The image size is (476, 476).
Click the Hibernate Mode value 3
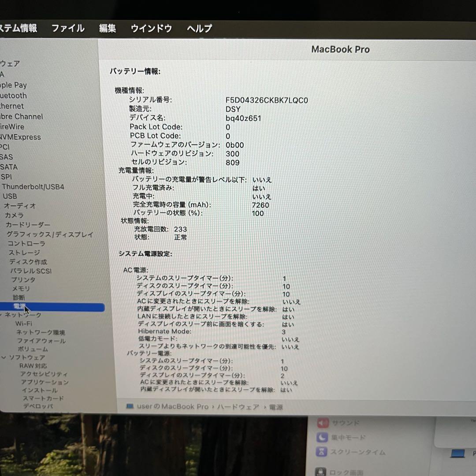283,332
